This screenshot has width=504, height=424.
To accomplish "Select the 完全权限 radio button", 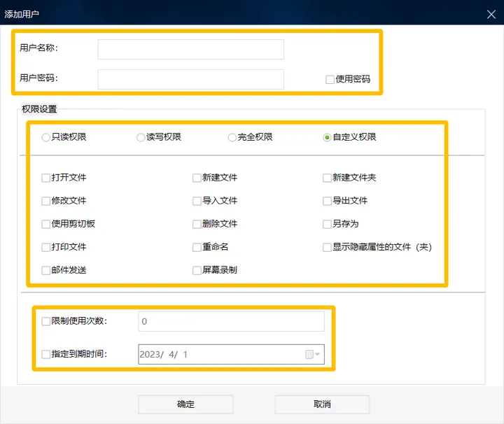I will coord(232,137).
